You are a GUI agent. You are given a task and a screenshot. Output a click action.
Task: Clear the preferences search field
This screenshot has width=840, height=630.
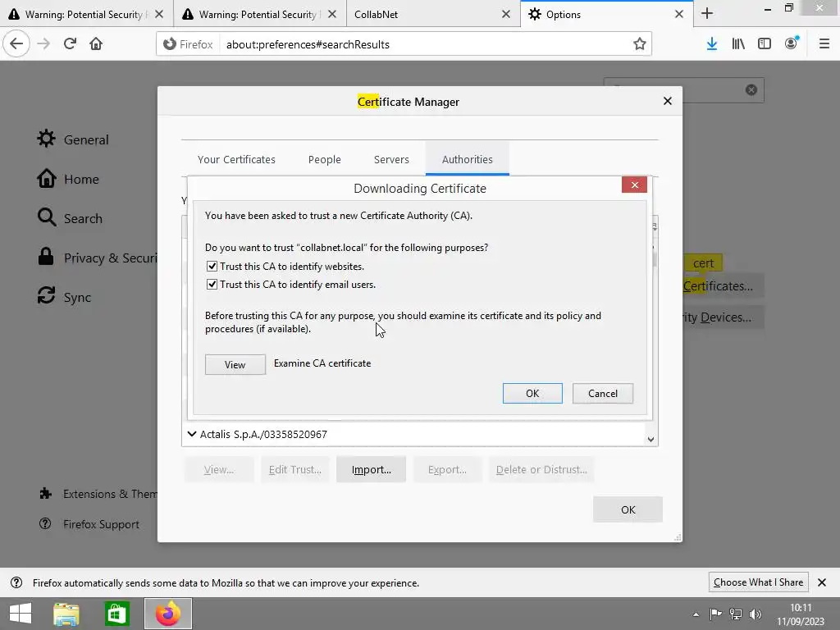pos(751,89)
